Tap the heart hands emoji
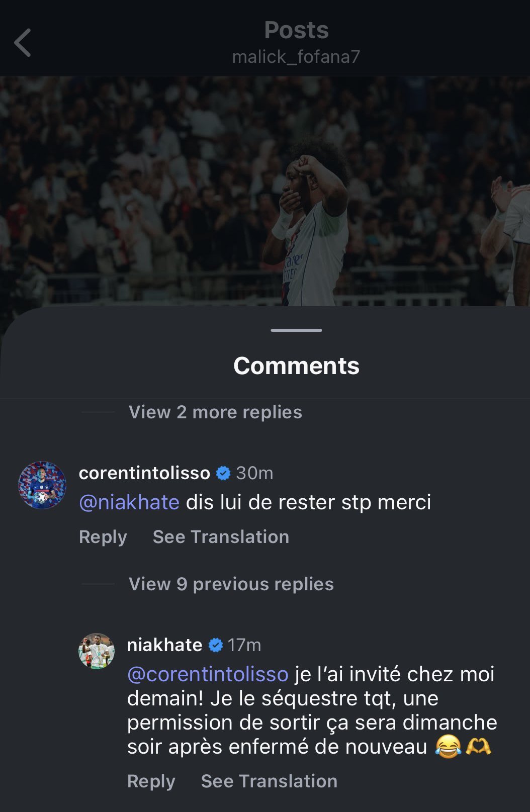530x812 pixels. [x=478, y=747]
